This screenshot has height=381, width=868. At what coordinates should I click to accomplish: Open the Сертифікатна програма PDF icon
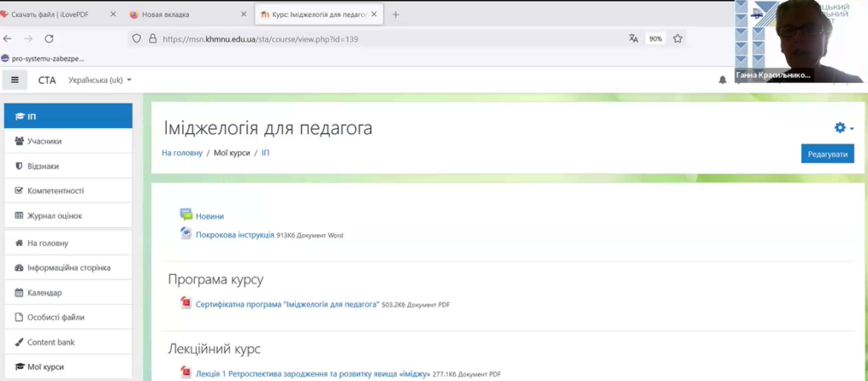186,303
